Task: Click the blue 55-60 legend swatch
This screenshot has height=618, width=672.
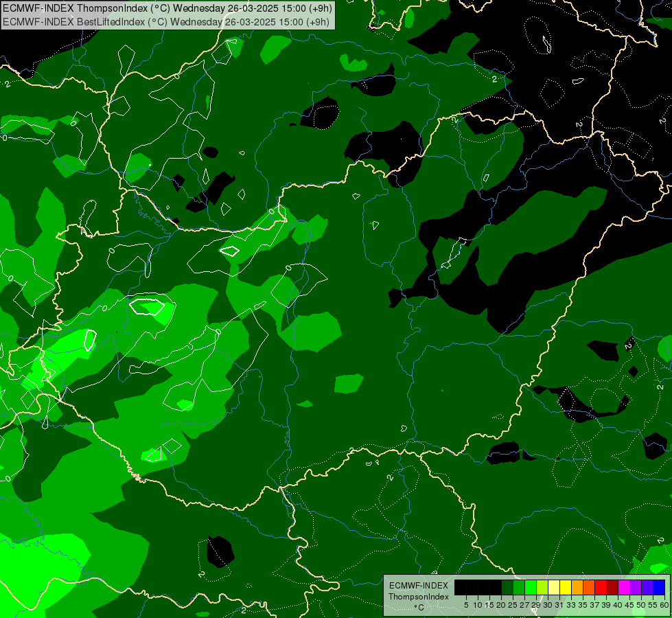Action: click(x=659, y=587)
